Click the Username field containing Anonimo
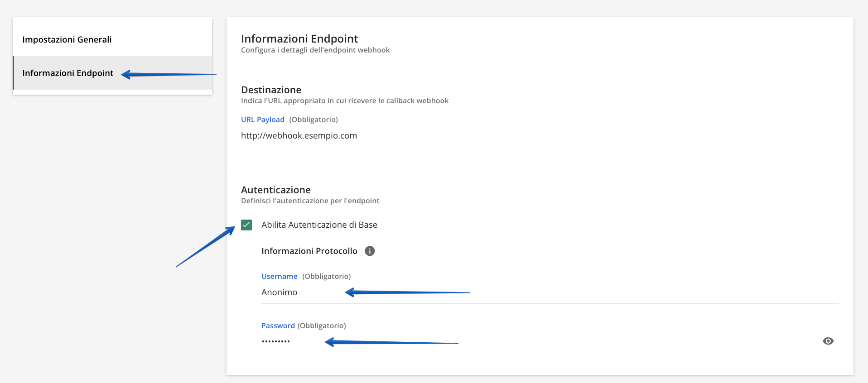The height and width of the screenshot is (383, 868). click(x=550, y=292)
